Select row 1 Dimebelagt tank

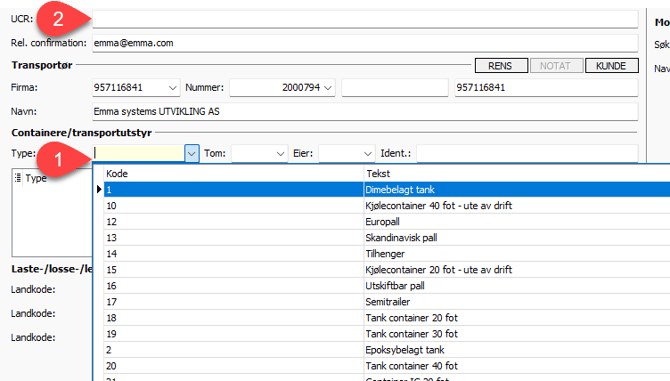point(387,189)
